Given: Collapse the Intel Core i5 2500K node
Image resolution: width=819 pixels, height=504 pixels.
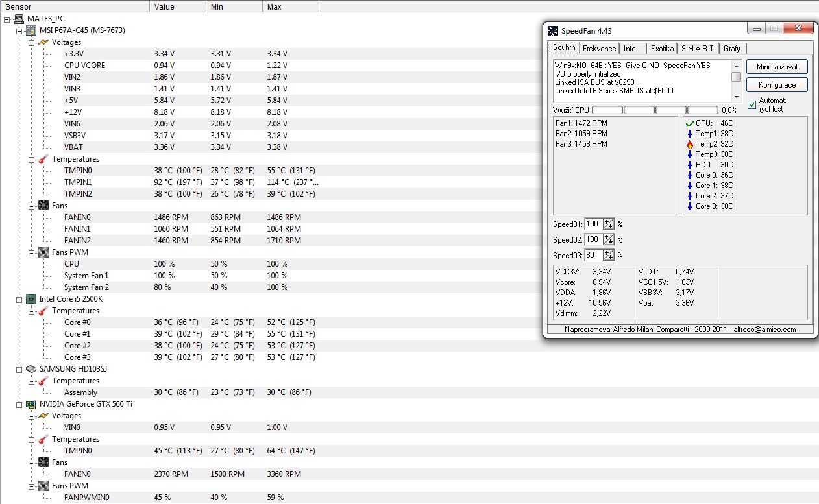Looking at the screenshot, I should click(19, 299).
